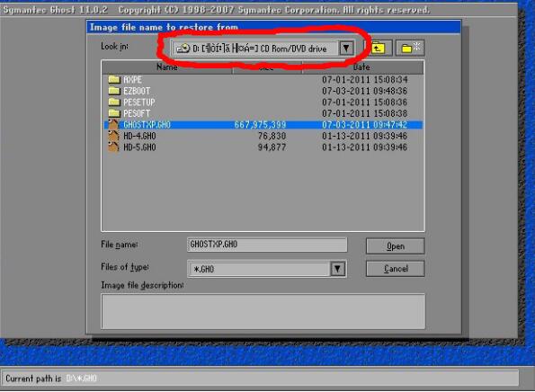The image size is (535, 392).
Task: Open the *.GHO file type combo box
Action: click(x=267, y=269)
